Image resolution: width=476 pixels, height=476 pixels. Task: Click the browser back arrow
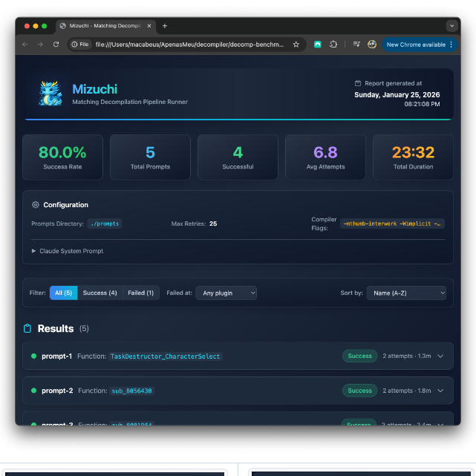(x=25, y=45)
